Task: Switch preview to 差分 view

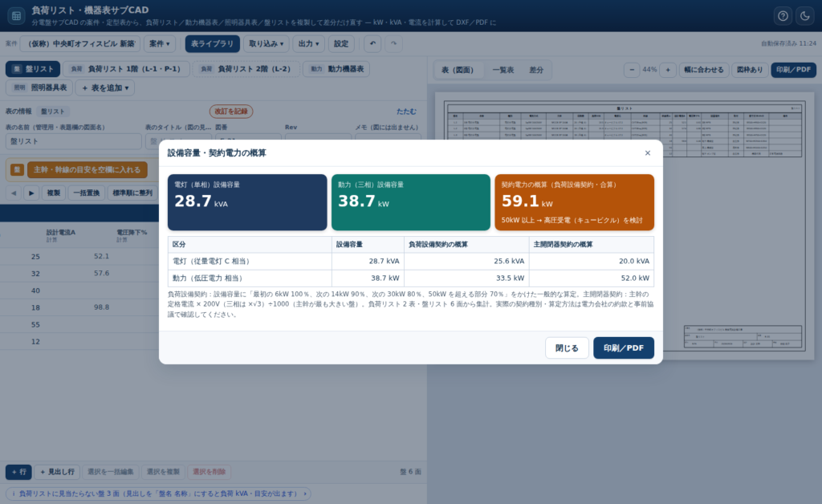Action: (536, 70)
